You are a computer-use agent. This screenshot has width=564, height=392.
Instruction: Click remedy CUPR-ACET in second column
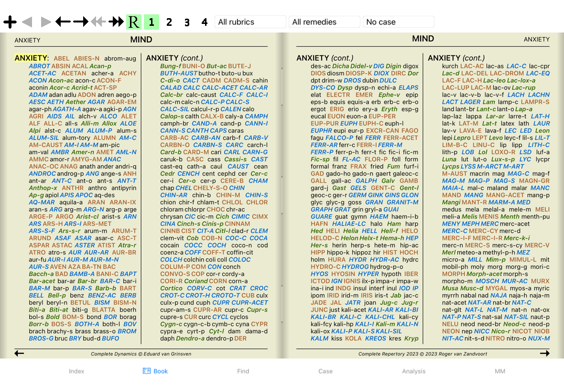pyautogui.click(x=250, y=303)
